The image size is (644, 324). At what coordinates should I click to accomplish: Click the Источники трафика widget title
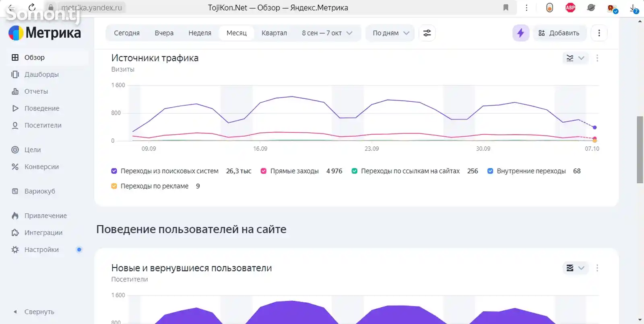155,58
